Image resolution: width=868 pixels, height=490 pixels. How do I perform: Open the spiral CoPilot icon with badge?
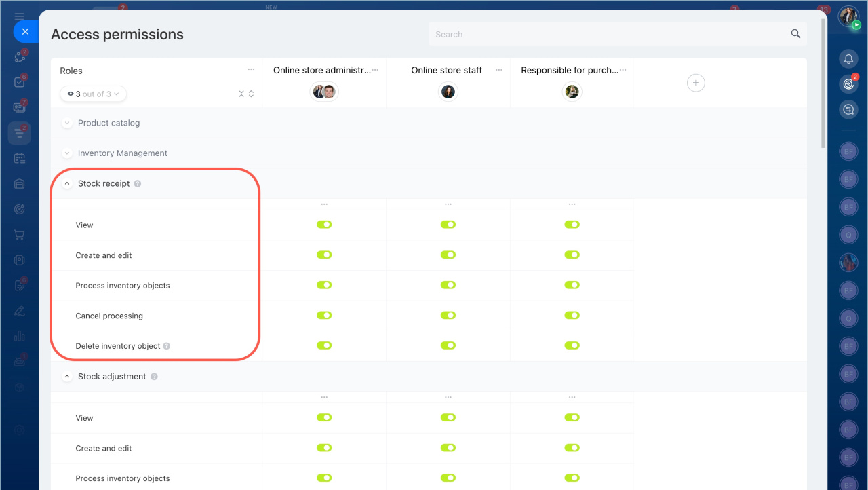[848, 83]
